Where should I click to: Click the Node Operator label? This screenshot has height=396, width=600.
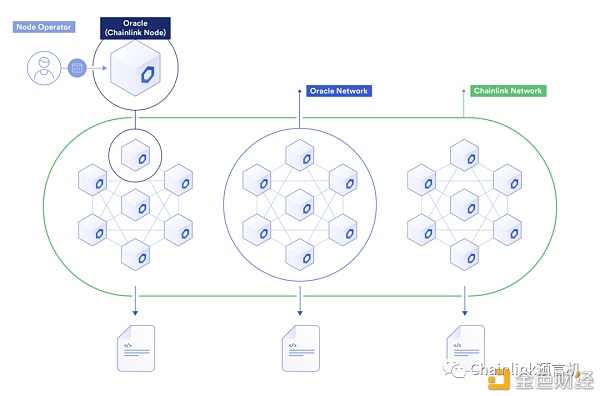[44, 27]
